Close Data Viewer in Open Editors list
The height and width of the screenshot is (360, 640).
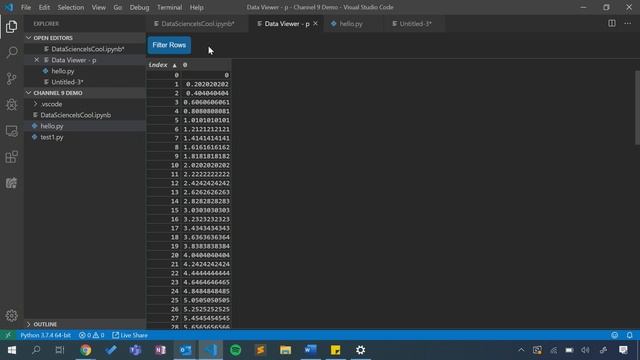(x=36, y=60)
